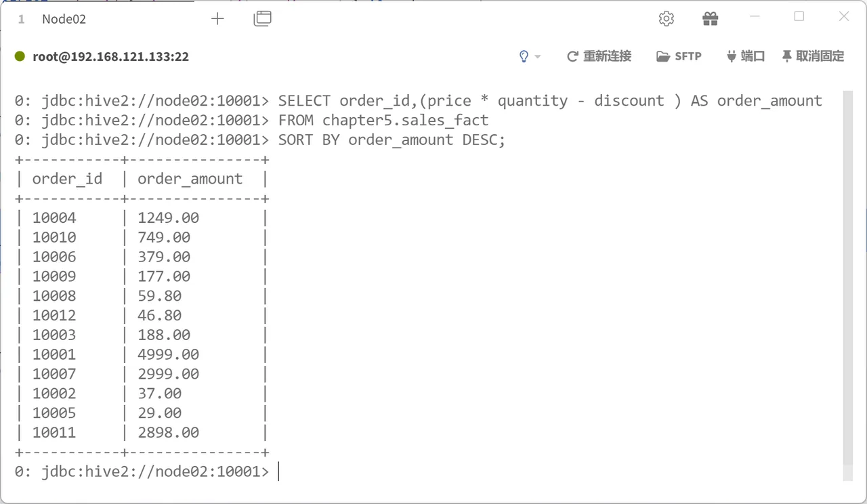The image size is (867, 504).
Task: Open the SFTP file browser
Action: 679,56
